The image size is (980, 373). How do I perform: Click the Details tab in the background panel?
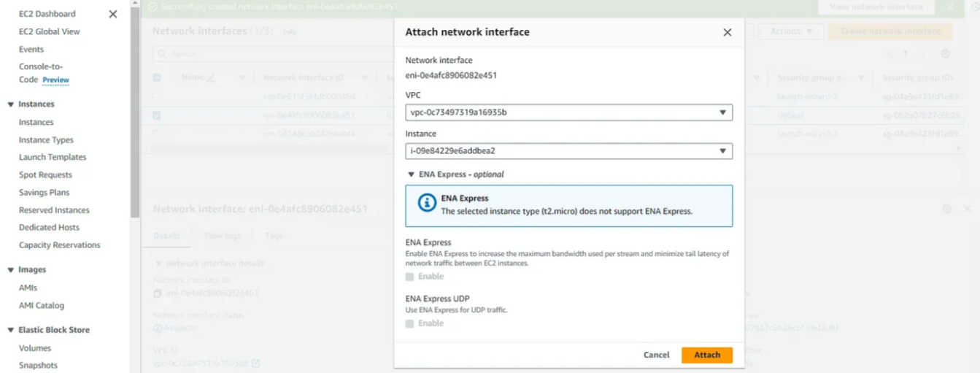[x=167, y=236]
